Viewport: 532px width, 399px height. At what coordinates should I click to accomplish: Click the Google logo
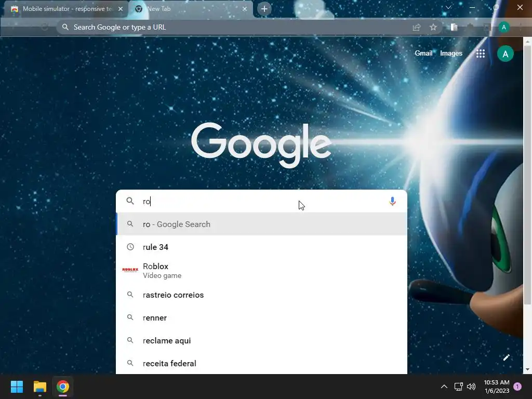tap(261, 145)
